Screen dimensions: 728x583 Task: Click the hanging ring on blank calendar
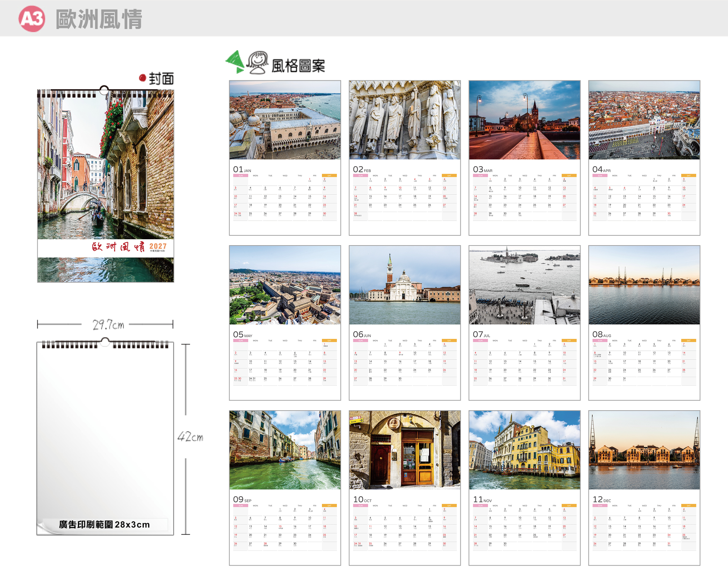point(105,342)
